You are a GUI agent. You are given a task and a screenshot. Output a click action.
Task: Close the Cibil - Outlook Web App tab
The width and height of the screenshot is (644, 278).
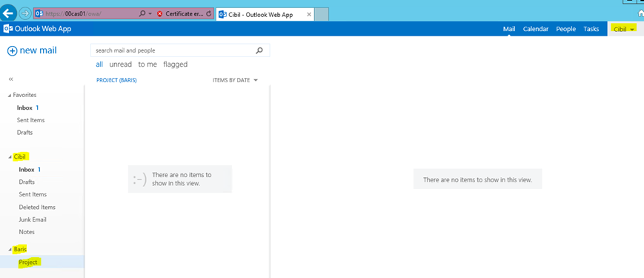tap(309, 14)
